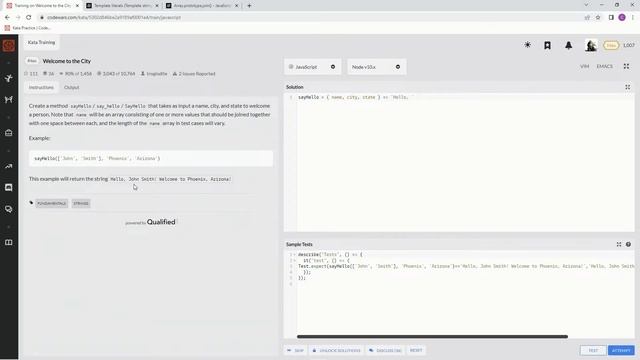Image resolution: width=640 pixels, height=360 pixels.
Task: Maximize the Sample Tests panel
Action: (x=619, y=244)
